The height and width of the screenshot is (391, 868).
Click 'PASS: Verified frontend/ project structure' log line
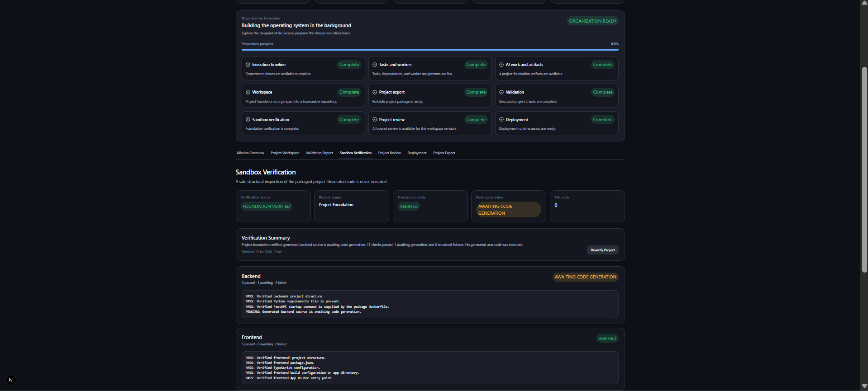(286, 358)
